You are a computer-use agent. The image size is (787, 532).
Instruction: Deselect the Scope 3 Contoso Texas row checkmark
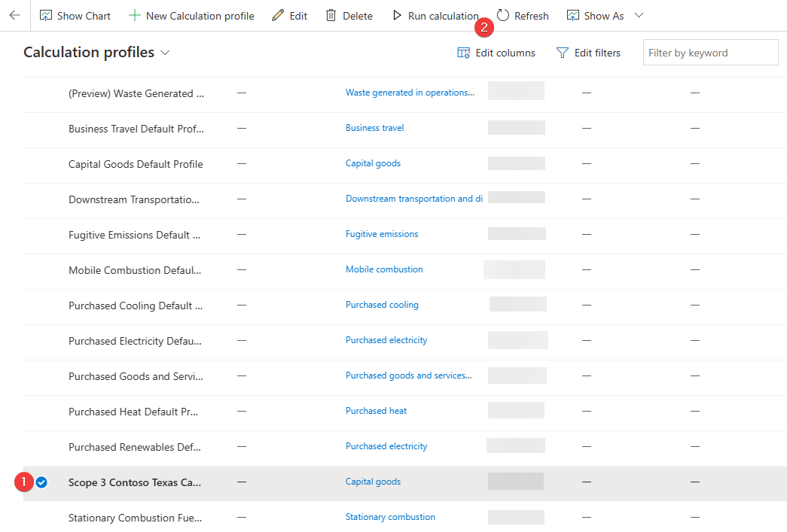click(x=41, y=482)
